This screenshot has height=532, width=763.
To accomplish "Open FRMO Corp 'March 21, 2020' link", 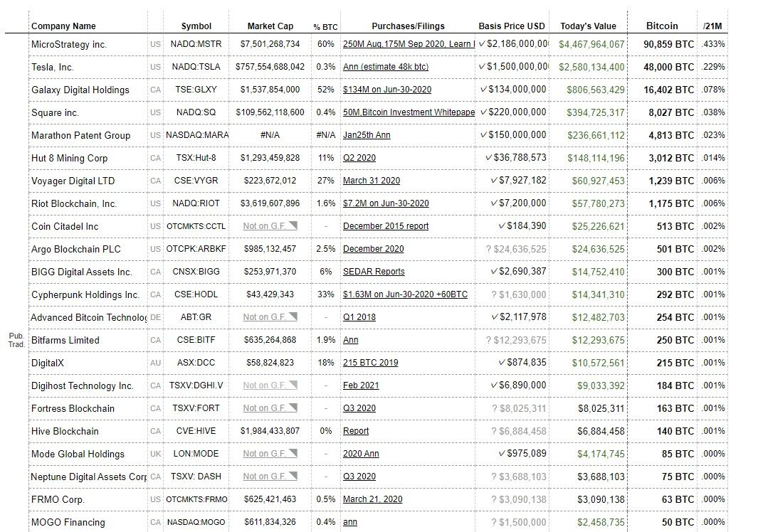I will coord(372,499).
